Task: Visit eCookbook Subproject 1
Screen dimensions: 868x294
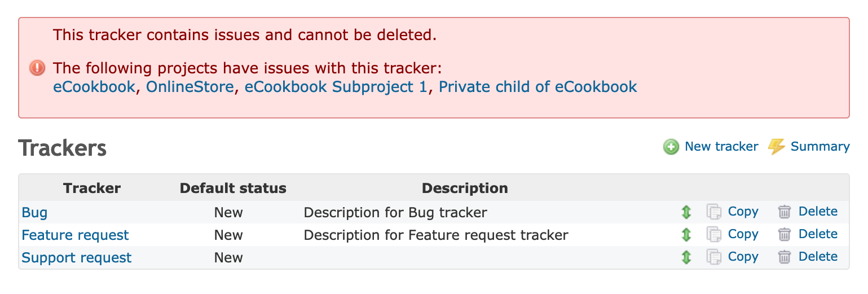Action: (x=336, y=87)
